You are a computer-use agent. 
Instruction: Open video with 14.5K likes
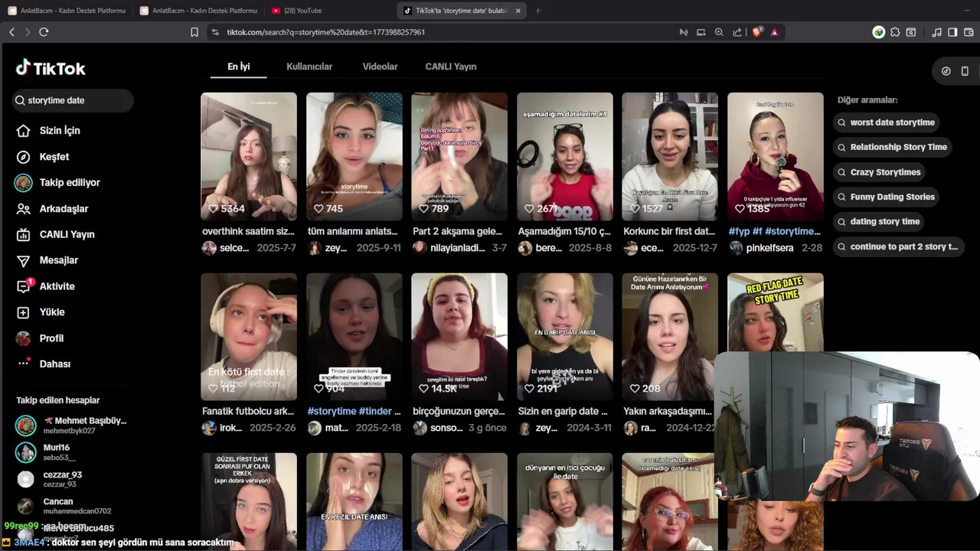(x=459, y=337)
